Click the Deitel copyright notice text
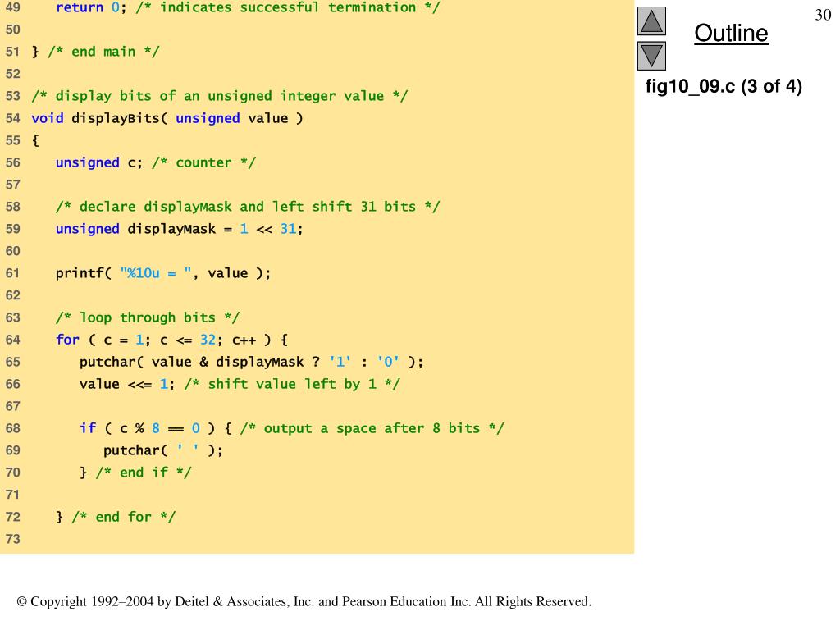Image resolution: width=840 pixels, height=630 pixels. click(x=304, y=601)
